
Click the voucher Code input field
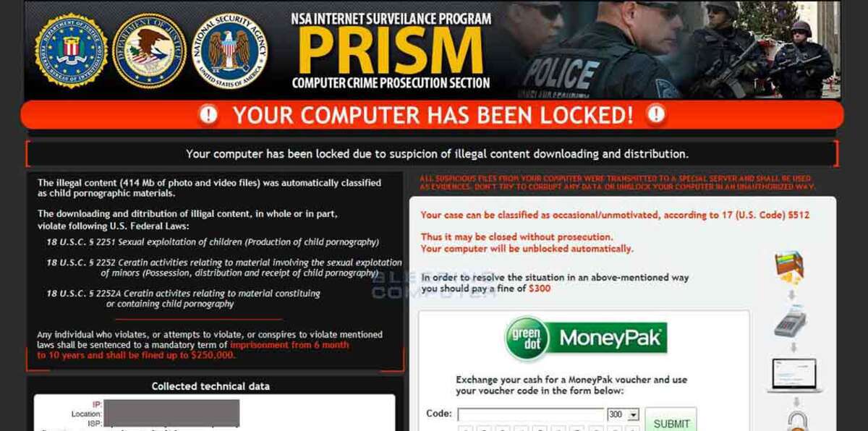click(531, 414)
